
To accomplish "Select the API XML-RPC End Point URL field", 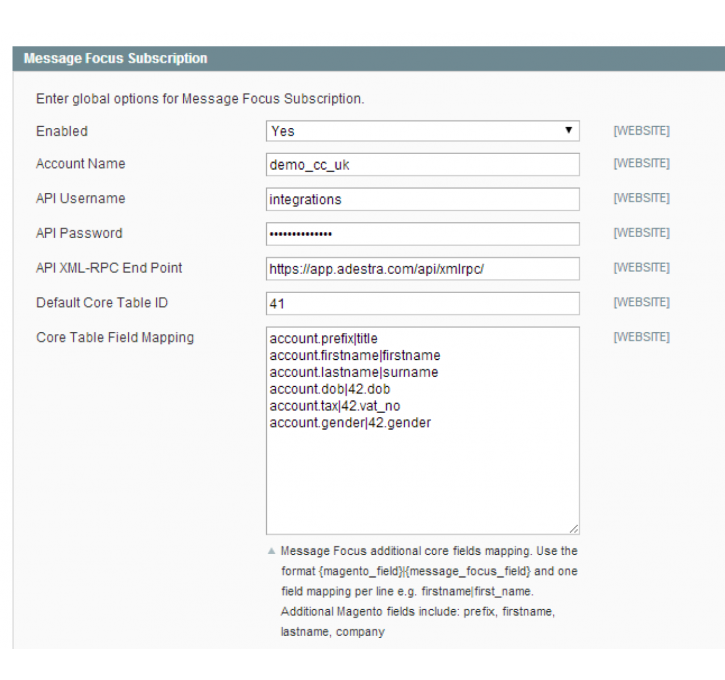I will tap(422, 269).
